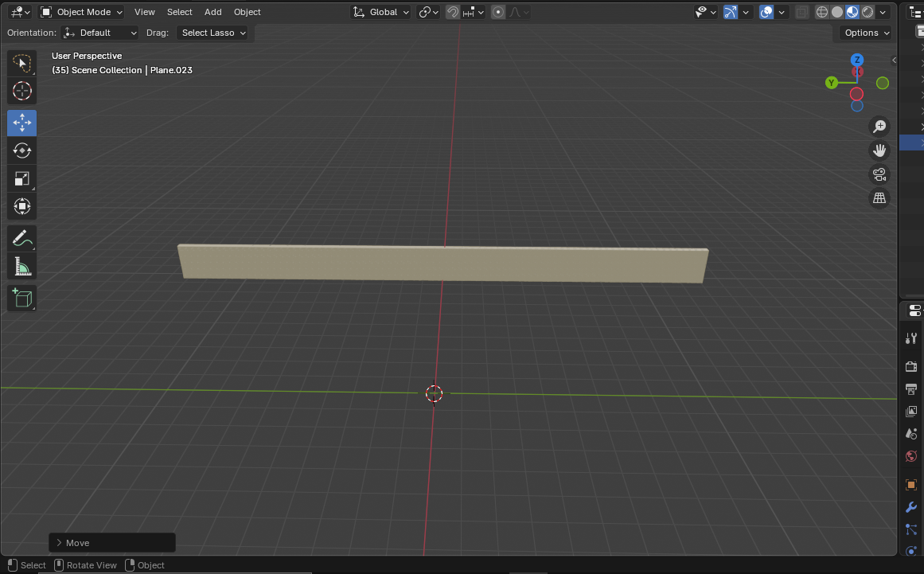Open the Object properties tab
924x574 pixels.
(x=911, y=485)
